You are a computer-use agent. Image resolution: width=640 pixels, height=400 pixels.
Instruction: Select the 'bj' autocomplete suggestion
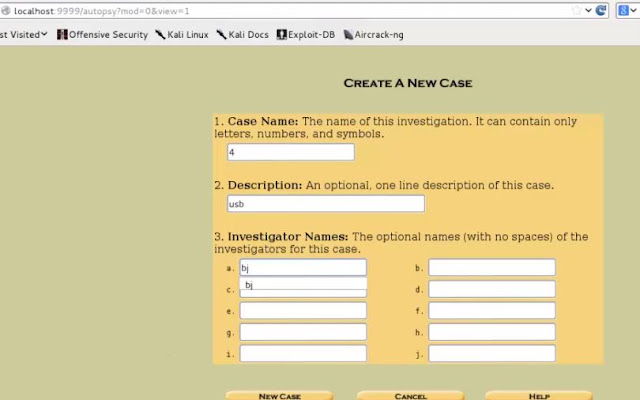[303, 284]
